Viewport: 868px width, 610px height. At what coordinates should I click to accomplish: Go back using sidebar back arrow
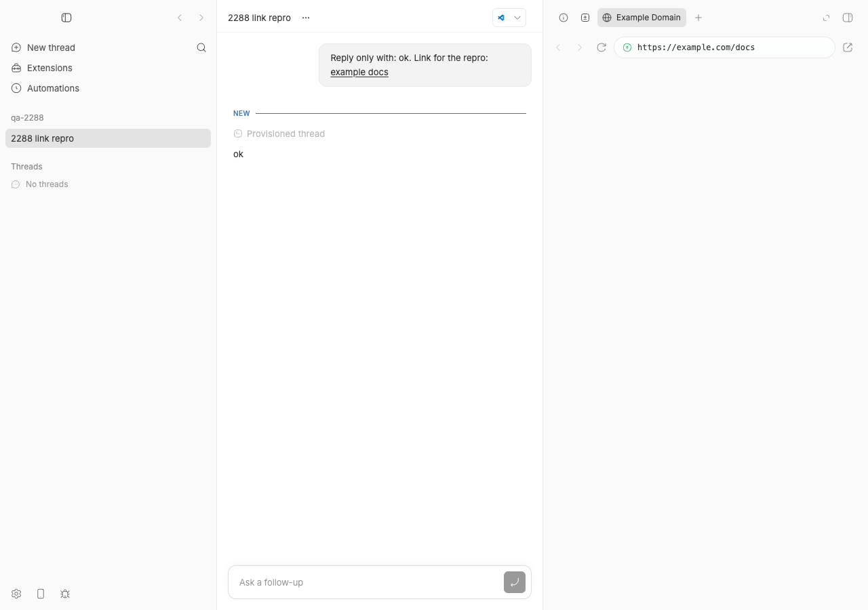coord(180,18)
